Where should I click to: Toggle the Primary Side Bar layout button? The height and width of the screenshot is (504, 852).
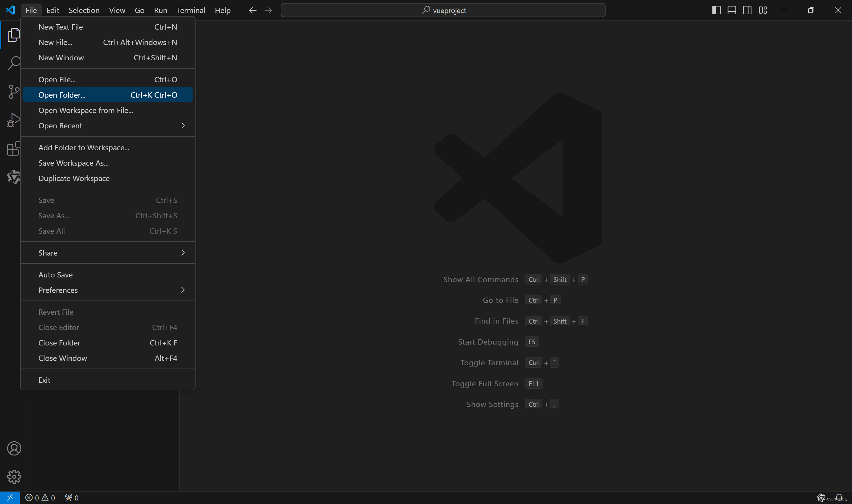tap(716, 10)
